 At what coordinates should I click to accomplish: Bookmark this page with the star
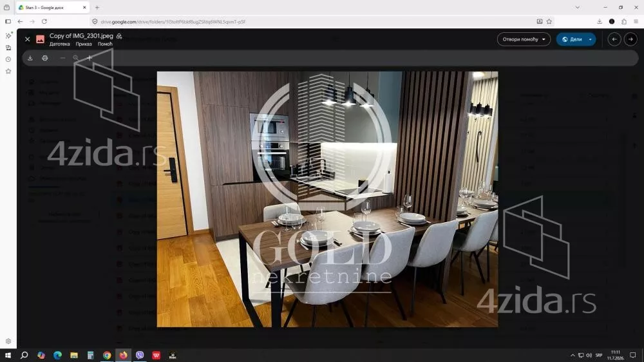(549, 21)
